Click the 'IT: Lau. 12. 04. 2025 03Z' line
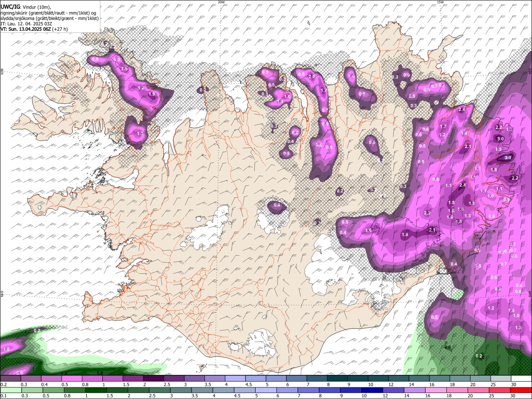The image size is (532, 399). (x=27, y=24)
